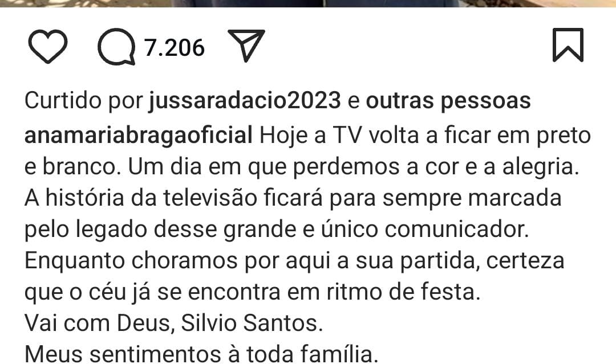
Task: Click the caption line 'Hoje a TV volta a ficar em preto'
Action: coord(425,136)
